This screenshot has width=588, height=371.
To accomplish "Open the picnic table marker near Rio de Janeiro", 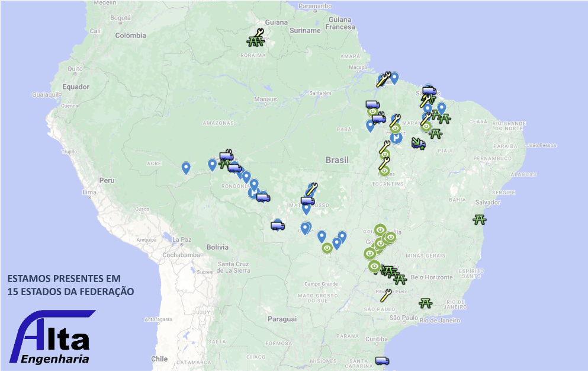I will (425, 303).
